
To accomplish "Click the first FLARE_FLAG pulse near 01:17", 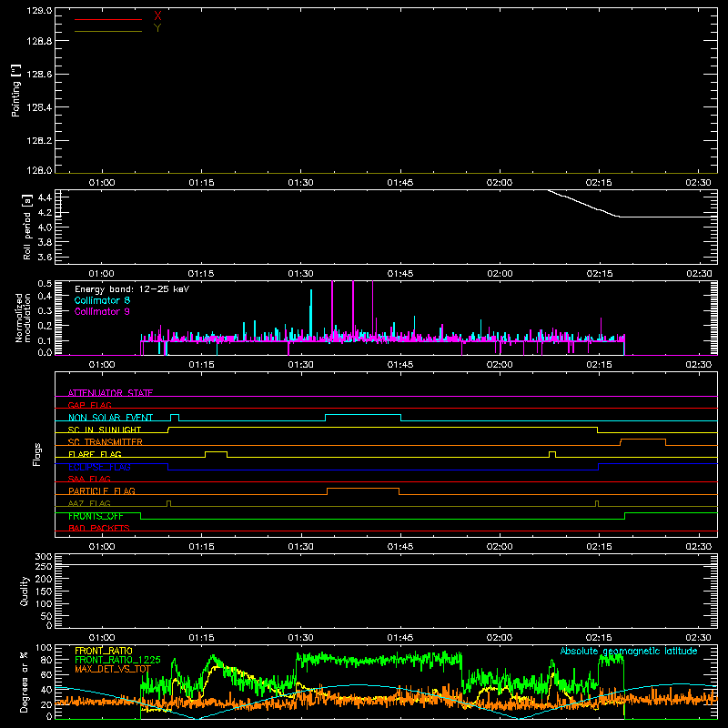I will (x=216, y=451).
